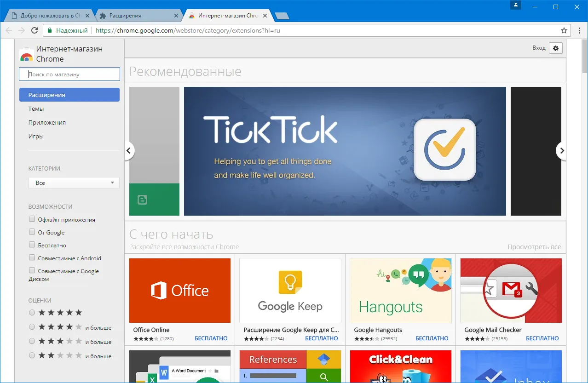
Task: Reload the page with the refresh icon
Action: point(35,30)
